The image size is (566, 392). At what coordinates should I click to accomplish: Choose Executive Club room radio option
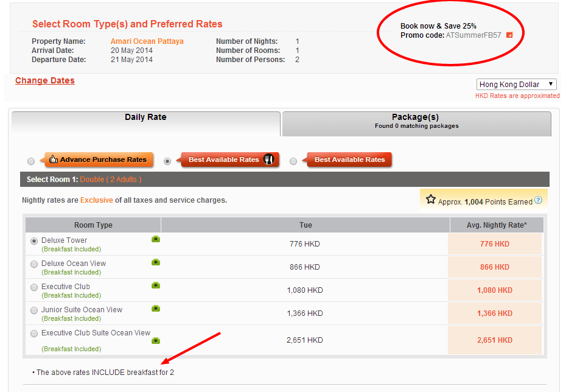point(34,287)
